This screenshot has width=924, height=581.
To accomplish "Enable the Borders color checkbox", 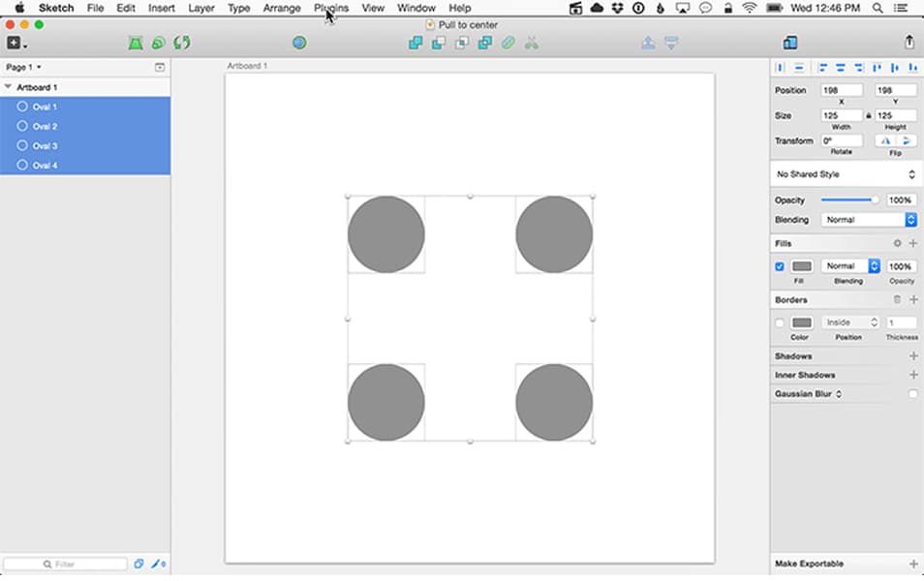I will pos(779,322).
